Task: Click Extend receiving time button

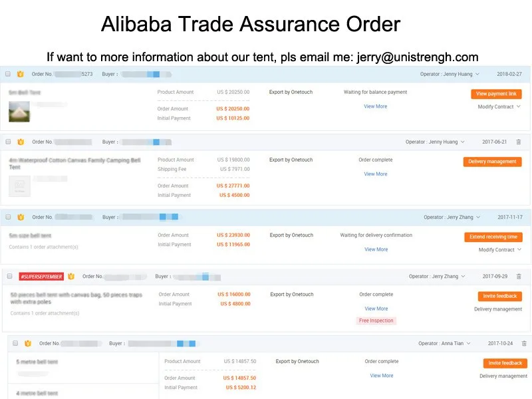Action: [x=493, y=237]
